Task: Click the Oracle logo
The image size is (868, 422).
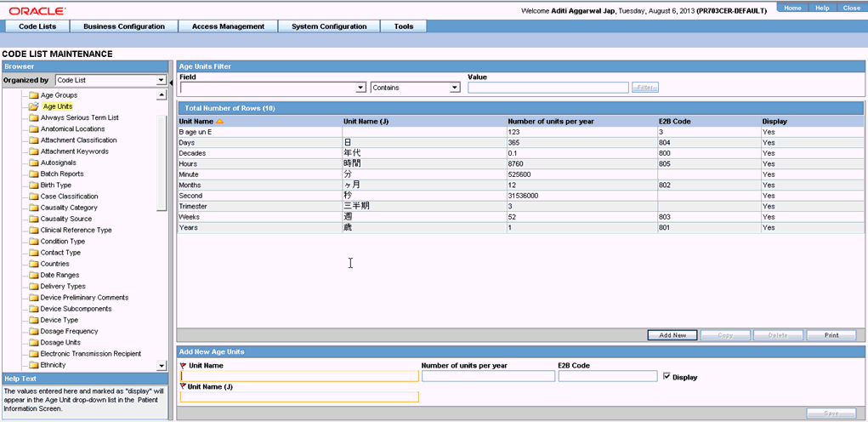Action: pyautogui.click(x=37, y=10)
